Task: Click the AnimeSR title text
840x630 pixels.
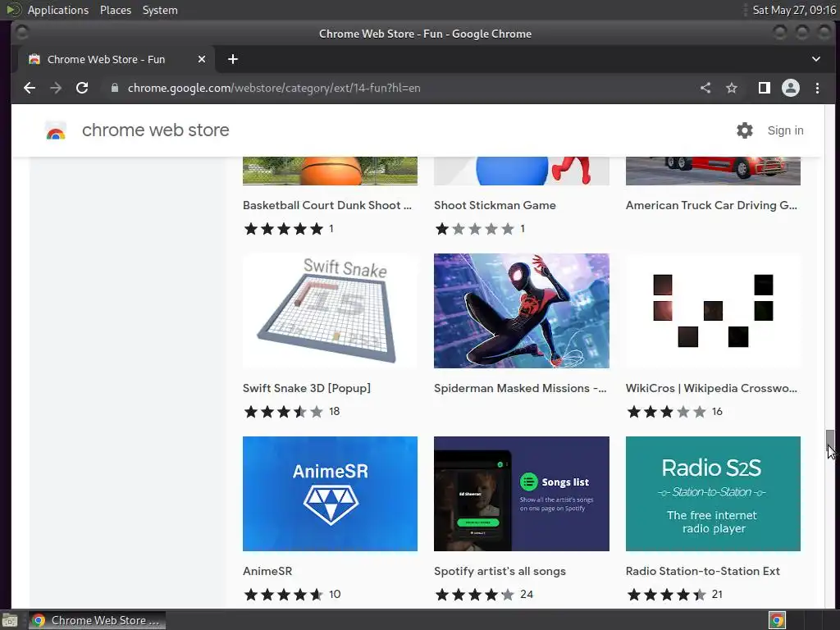Action: (267, 571)
